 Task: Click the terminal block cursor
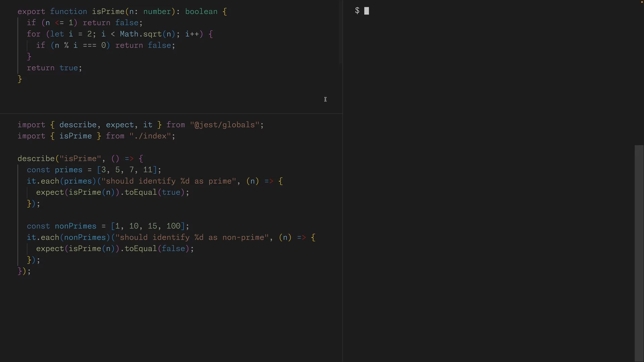(x=367, y=11)
